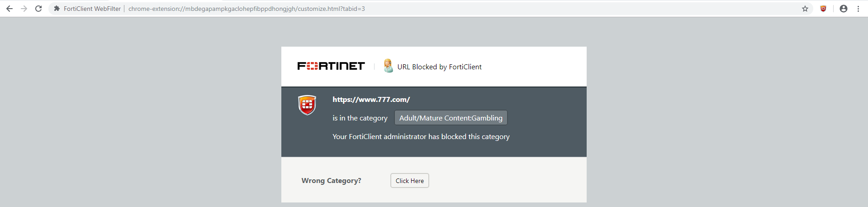Click the Fortinet logo
This screenshot has height=207, width=868.
(x=331, y=66)
